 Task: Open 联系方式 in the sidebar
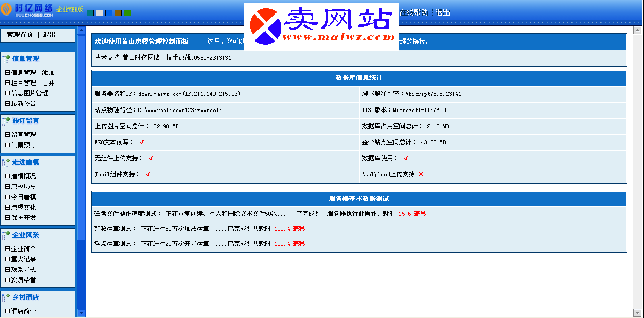tap(24, 270)
